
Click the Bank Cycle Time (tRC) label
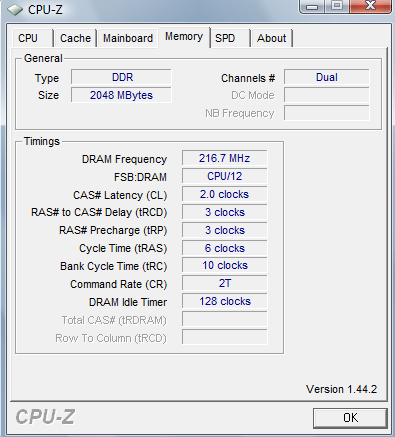114,267
